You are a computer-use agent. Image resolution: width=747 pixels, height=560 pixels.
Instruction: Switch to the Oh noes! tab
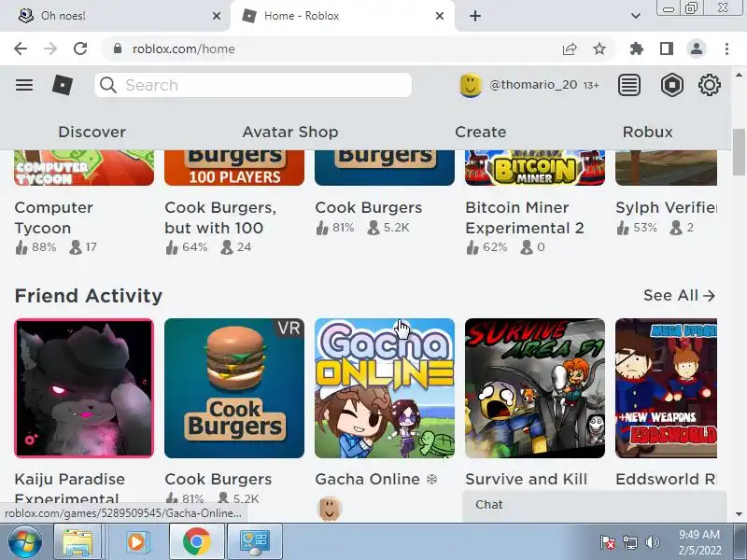click(x=114, y=16)
